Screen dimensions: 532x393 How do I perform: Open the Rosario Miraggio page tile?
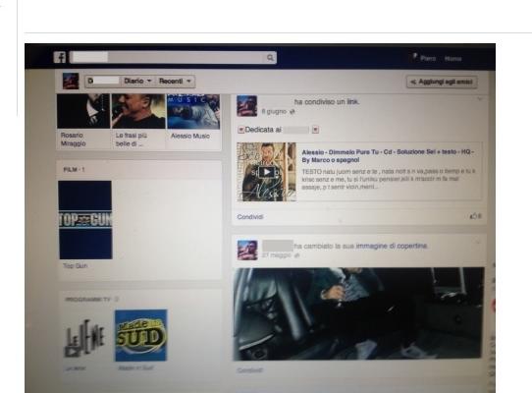[x=83, y=121]
